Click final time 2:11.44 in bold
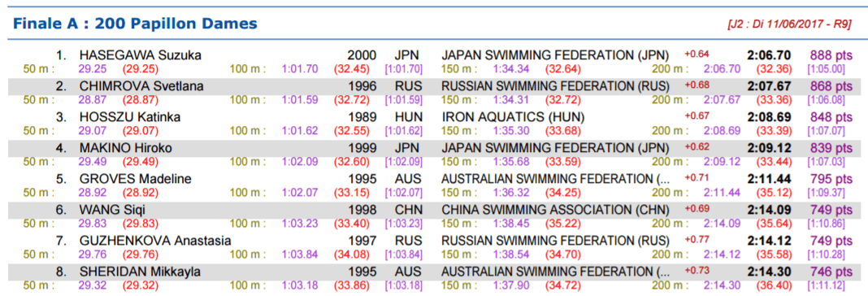The image size is (868, 296). tap(769, 179)
